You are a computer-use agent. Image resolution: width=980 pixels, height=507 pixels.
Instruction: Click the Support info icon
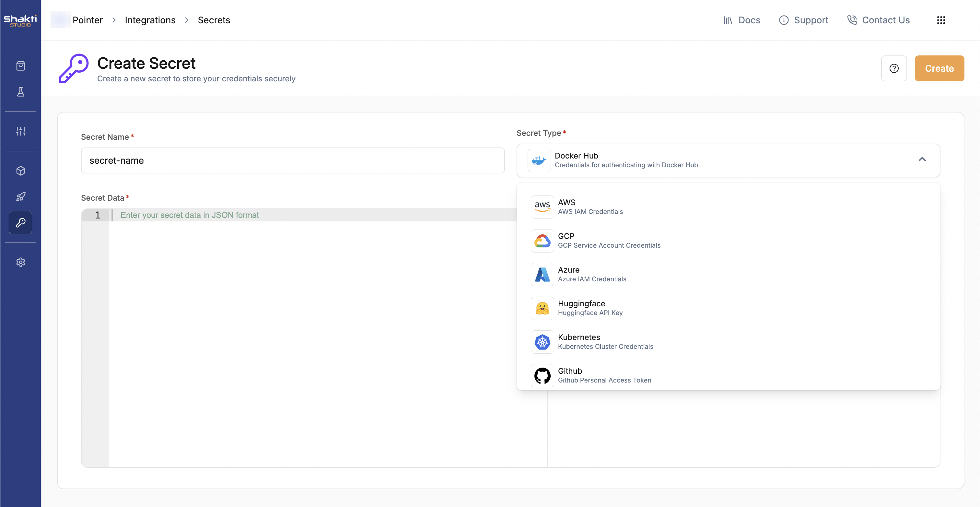784,20
